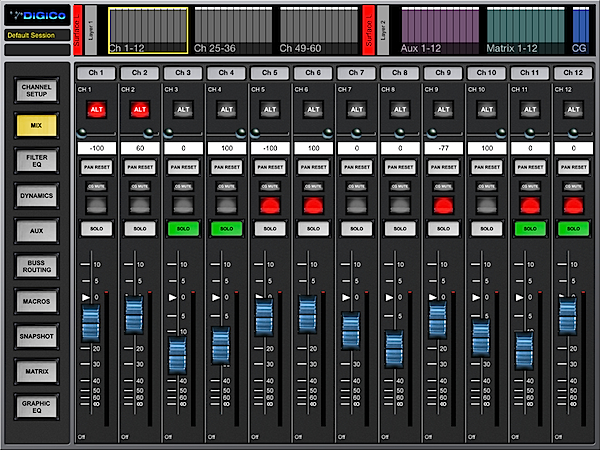Disable SOLO on channel 4
Image resolution: width=600 pixels, height=450 pixels.
click(x=227, y=229)
